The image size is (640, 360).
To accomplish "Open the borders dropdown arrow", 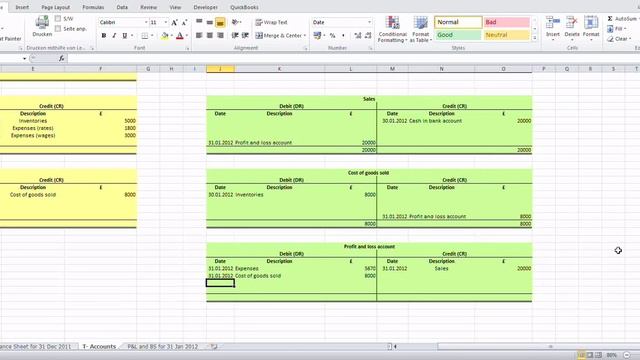I will [x=152, y=36].
